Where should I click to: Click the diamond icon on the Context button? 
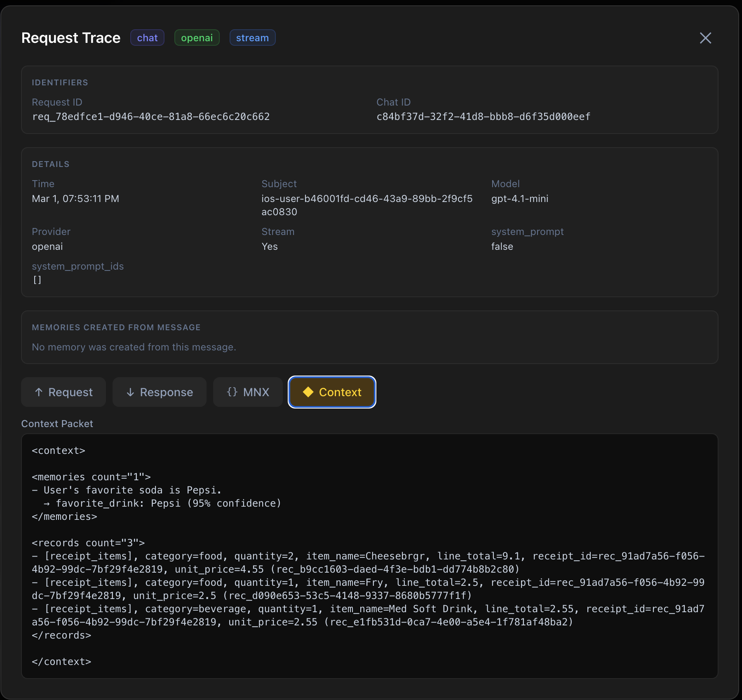point(308,392)
